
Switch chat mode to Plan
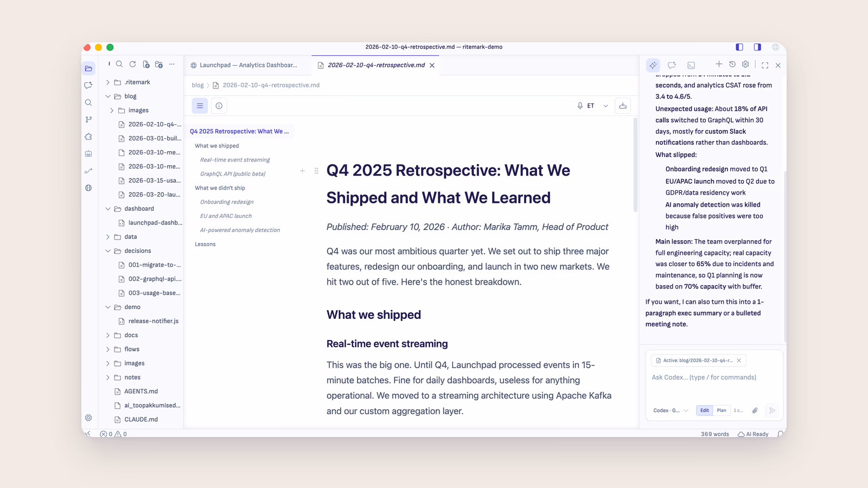tap(722, 410)
